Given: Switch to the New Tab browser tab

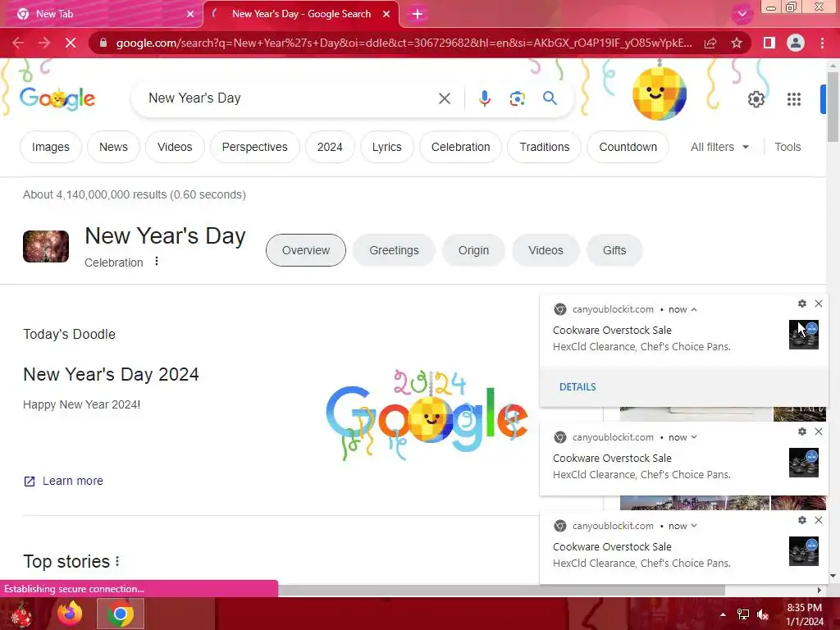Looking at the screenshot, I should point(102,14).
